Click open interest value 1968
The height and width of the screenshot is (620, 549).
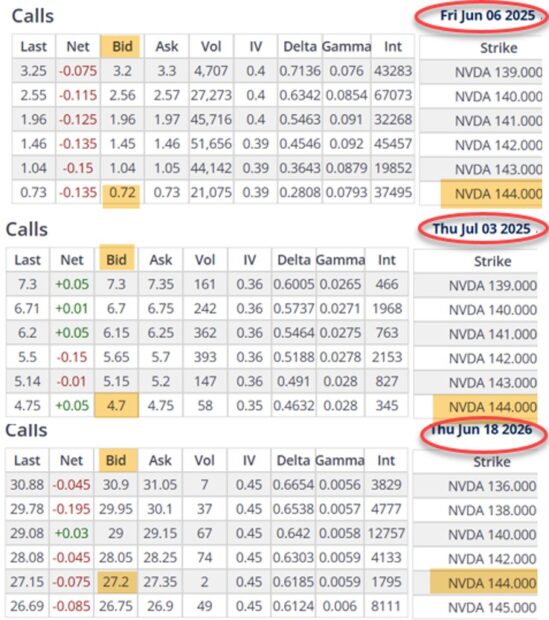pyautogui.click(x=387, y=308)
